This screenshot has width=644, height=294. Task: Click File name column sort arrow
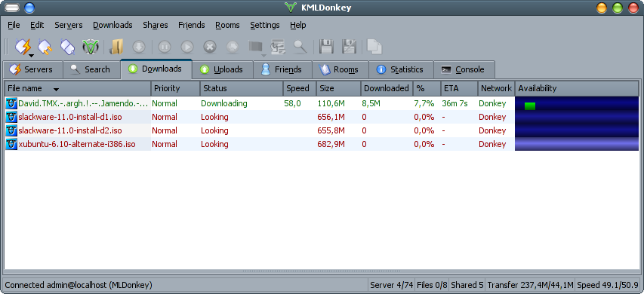click(57, 89)
